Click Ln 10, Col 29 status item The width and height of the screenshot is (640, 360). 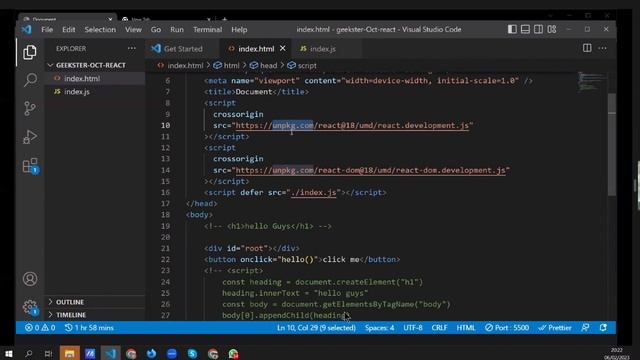[x=316, y=328]
